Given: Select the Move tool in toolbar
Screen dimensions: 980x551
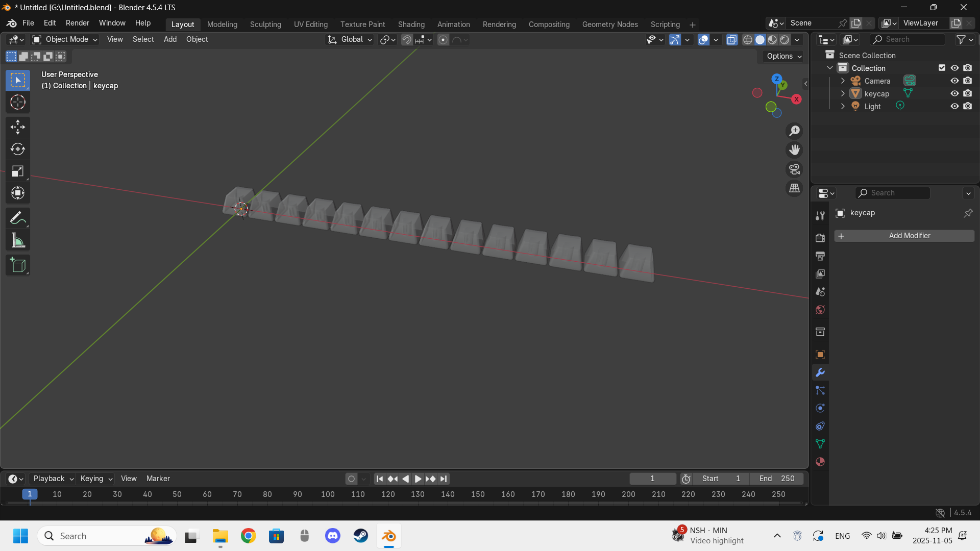Looking at the screenshot, I should tap(18, 127).
